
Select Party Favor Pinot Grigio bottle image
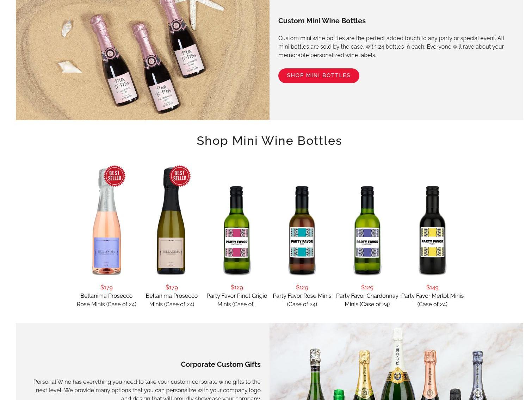pos(237,230)
